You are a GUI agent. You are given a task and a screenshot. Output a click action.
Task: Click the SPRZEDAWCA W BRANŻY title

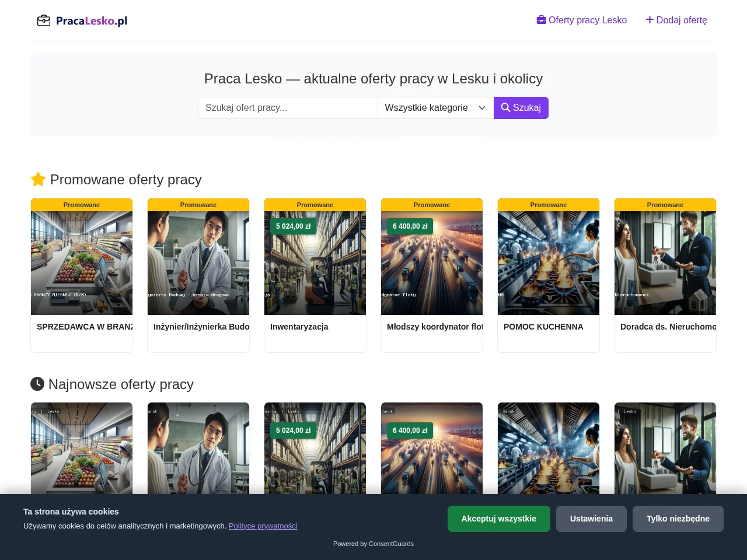[85, 327]
